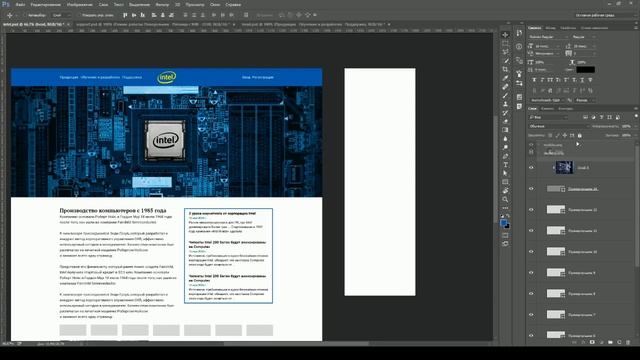Hide the motherboard image layer
Image resolution: width=640 pixels, height=360 pixels.
tap(531, 167)
